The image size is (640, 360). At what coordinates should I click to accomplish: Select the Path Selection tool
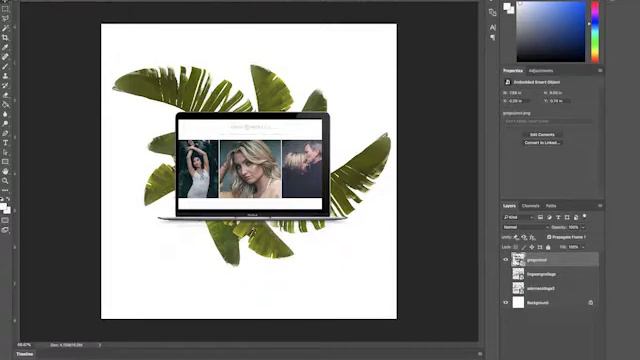click(x=5, y=152)
